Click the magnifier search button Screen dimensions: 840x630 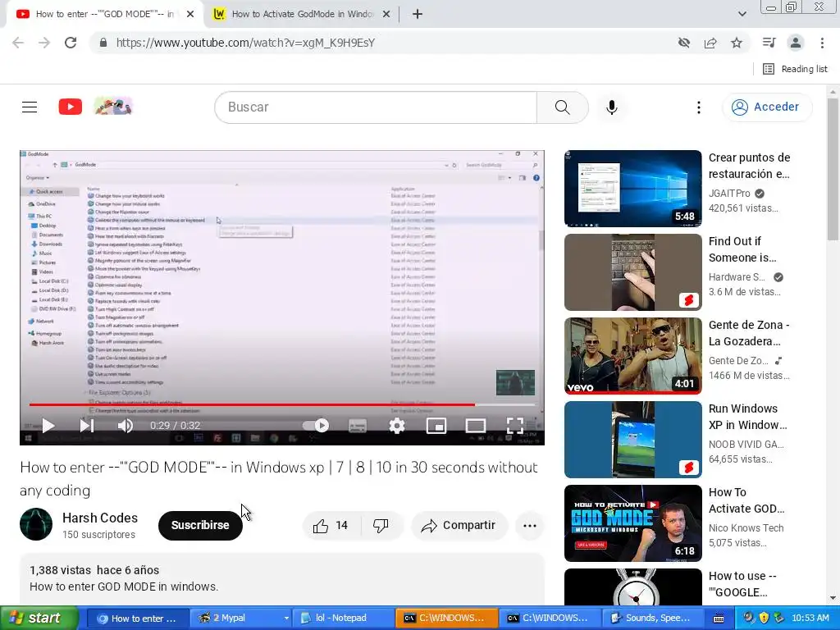coord(563,107)
